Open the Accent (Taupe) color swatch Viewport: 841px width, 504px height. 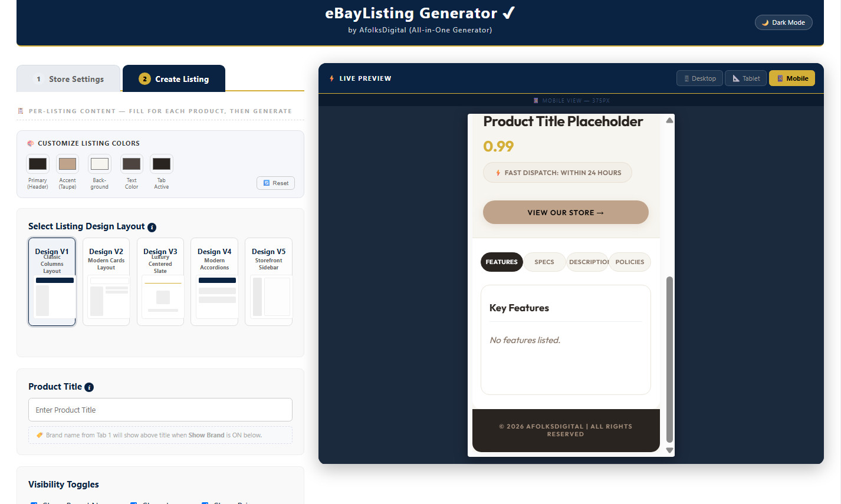tap(67, 164)
